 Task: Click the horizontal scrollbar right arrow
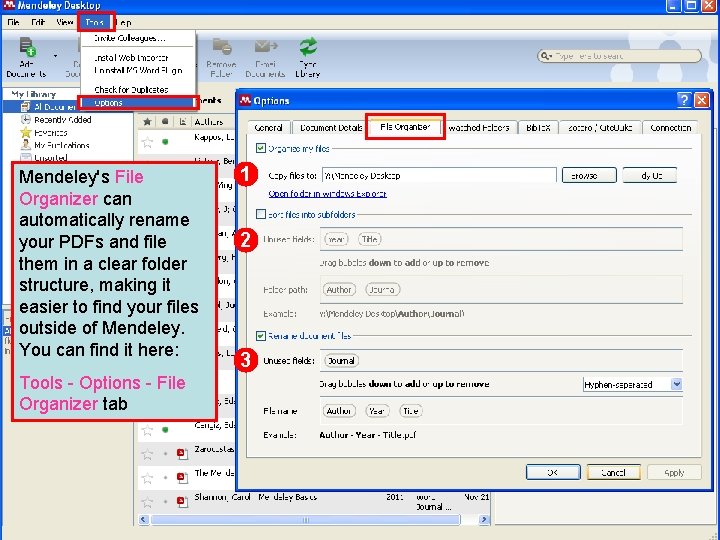coord(484,519)
